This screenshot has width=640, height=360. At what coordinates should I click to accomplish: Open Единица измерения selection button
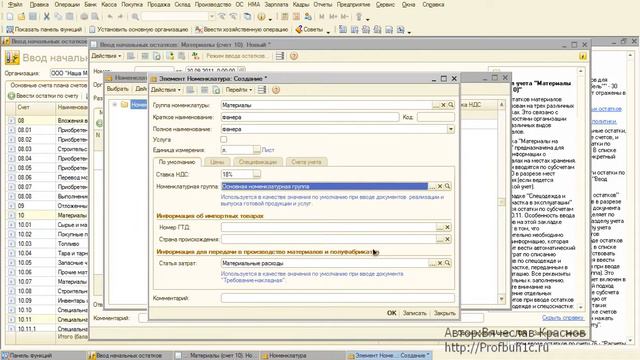tap(256, 150)
